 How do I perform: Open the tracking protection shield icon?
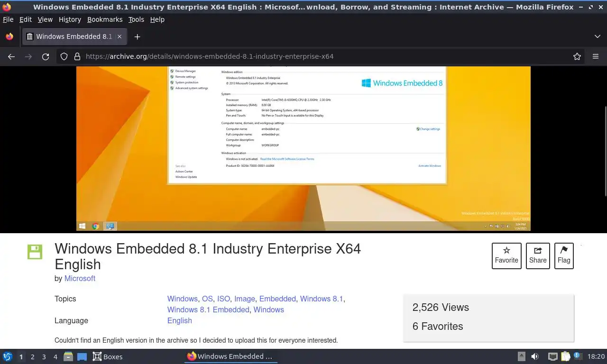pos(64,56)
